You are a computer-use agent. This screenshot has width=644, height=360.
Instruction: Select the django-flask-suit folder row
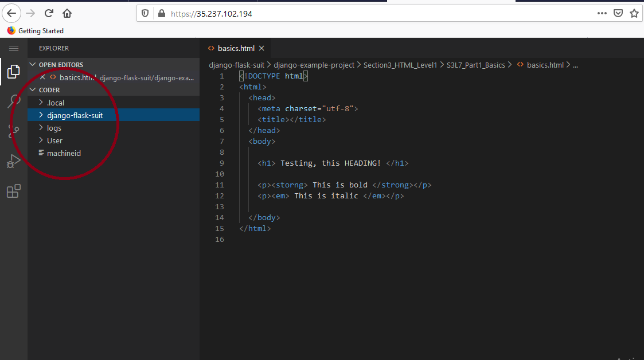[x=114, y=115]
